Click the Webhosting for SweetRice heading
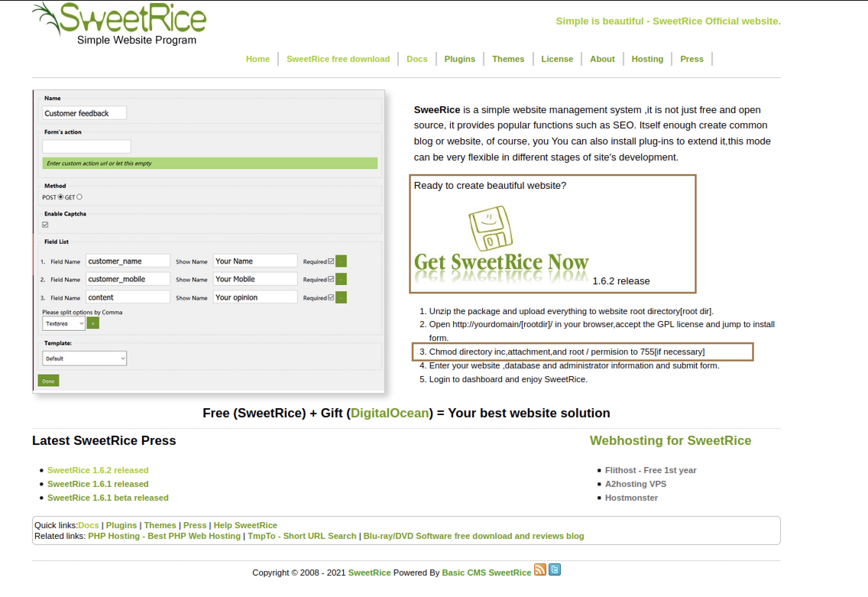The height and width of the screenshot is (597, 868). pyautogui.click(x=670, y=440)
